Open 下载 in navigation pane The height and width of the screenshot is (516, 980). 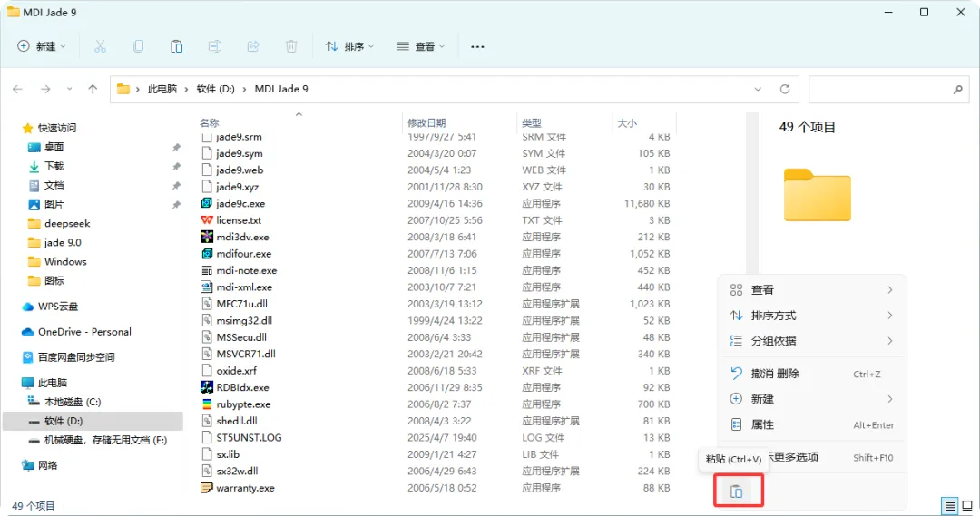point(54,166)
